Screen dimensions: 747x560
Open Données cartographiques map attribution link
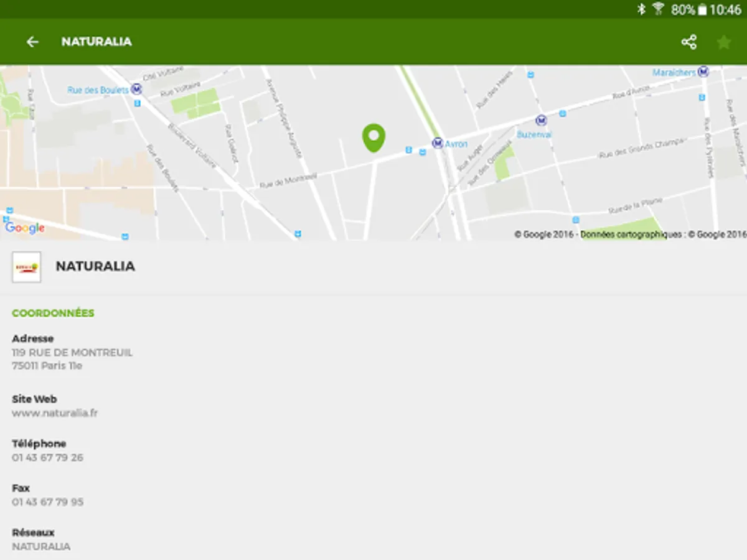(x=631, y=235)
